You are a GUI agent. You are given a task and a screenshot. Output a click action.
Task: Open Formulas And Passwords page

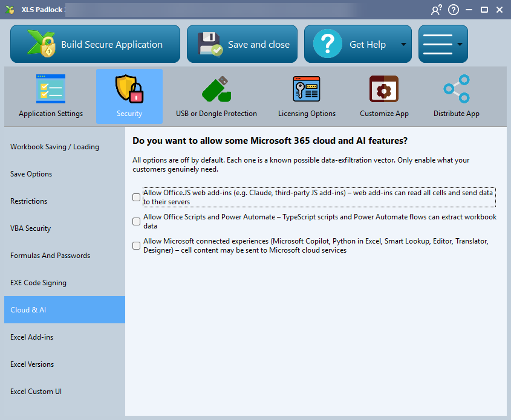[x=65, y=256]
